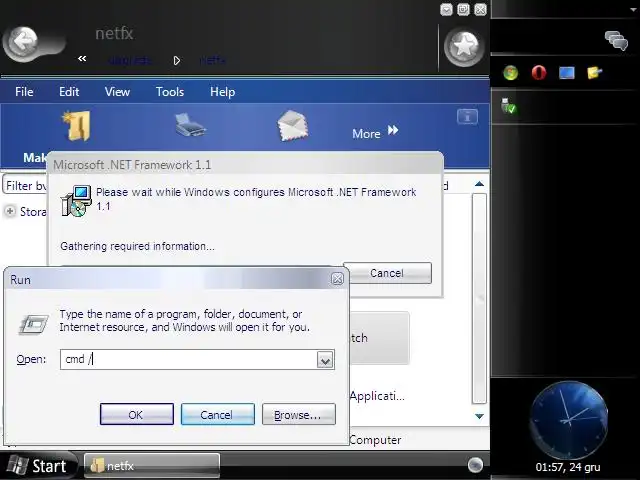Click the Filter by field
640x480 pixels.
25,186
